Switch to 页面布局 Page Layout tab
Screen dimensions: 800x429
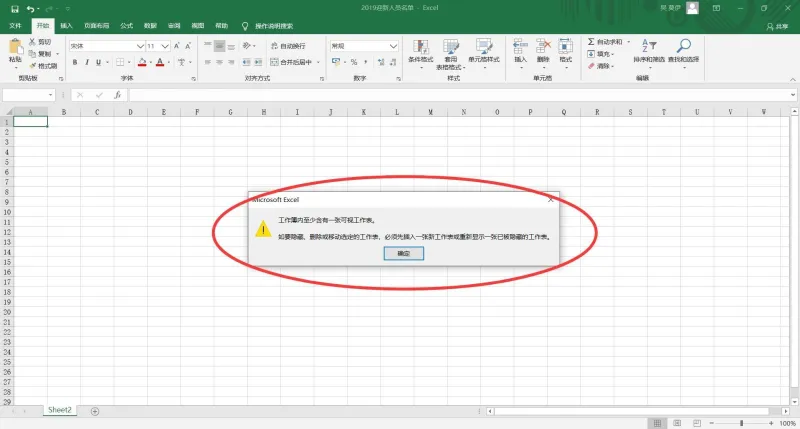[96, 26]
